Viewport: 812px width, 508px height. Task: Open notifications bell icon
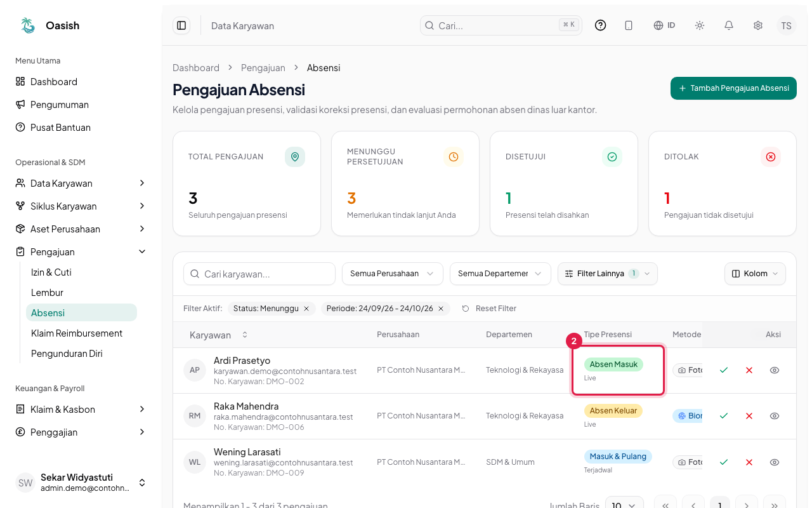coord(729,25)
